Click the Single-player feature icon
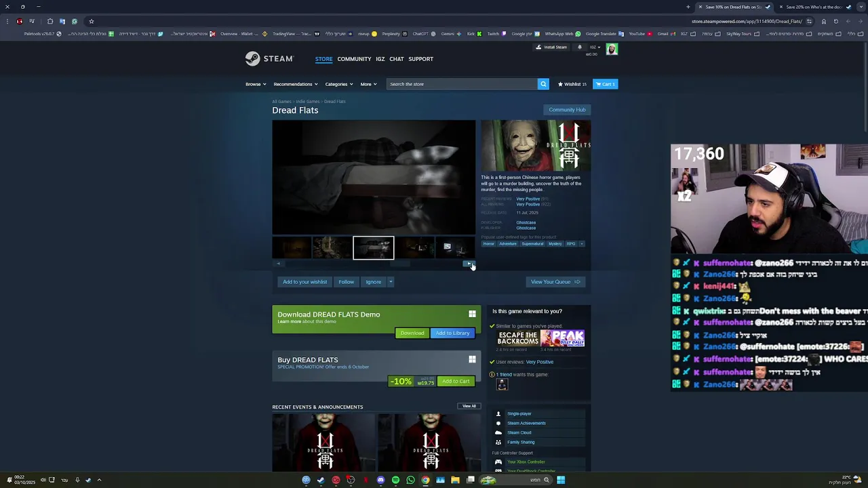The image size is (868, 488). pyautogui.click(x=498, y=413)
